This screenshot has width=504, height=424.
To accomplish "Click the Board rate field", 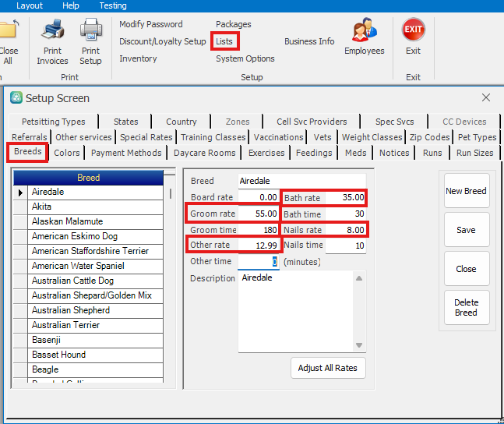I will (259, 197).
